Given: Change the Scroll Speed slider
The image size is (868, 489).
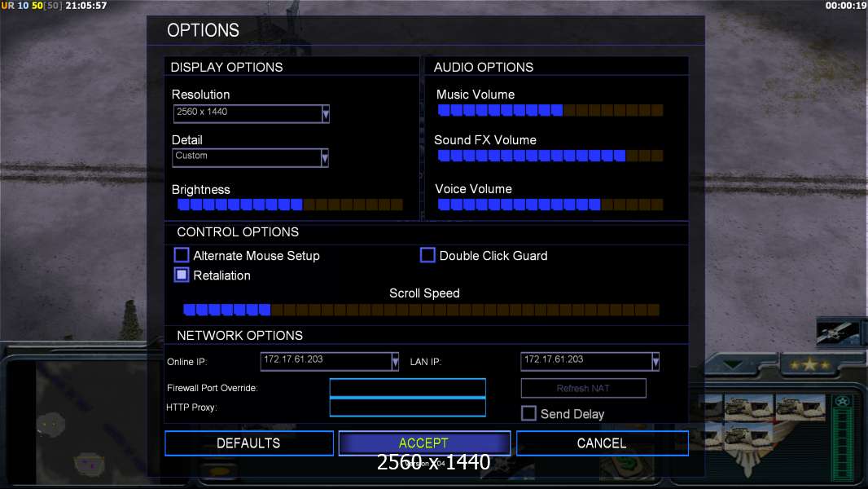Looking at the screenshot, I should click(421, 310).
